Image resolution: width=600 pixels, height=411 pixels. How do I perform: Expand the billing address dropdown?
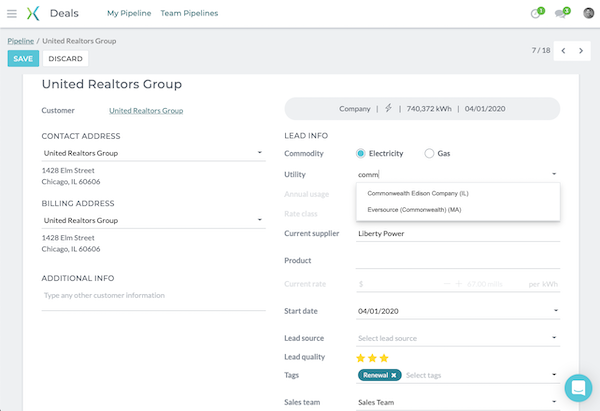(x=260, y=220)
